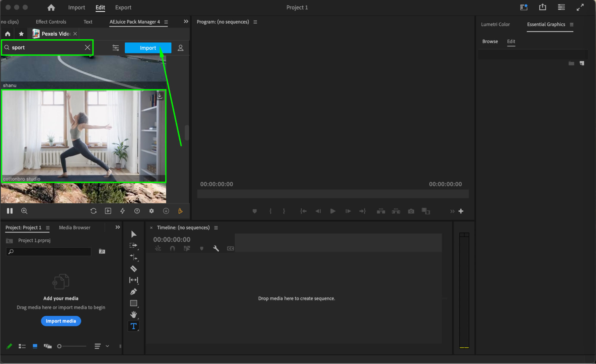Click the download icon on yoga video
Screen dimensions: 596x364
tap(160, 96)
